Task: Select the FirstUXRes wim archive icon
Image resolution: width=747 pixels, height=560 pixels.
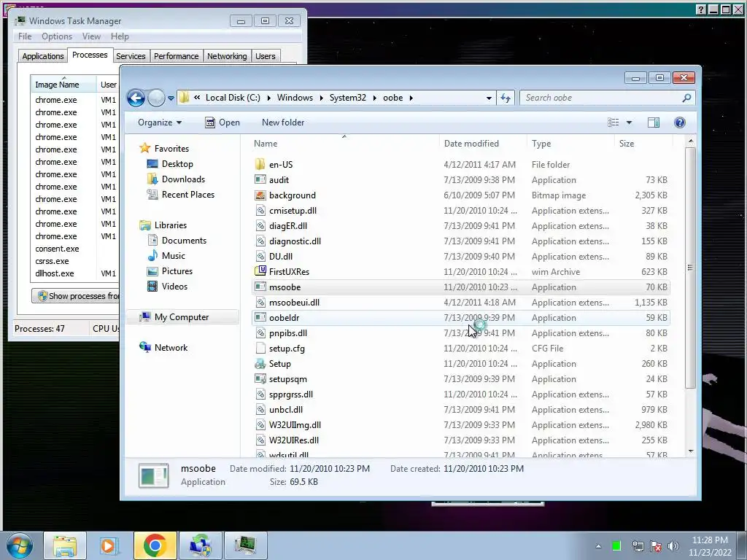Action: coord(260,271)
